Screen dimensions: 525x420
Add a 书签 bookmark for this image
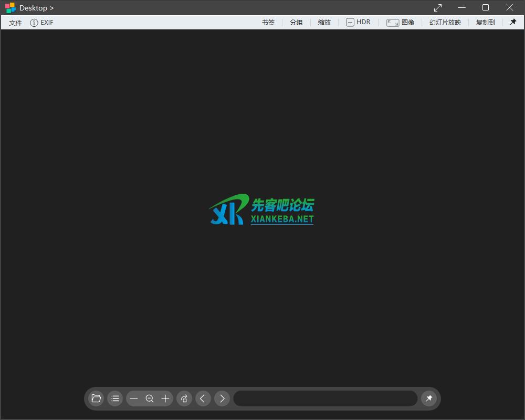268,22
